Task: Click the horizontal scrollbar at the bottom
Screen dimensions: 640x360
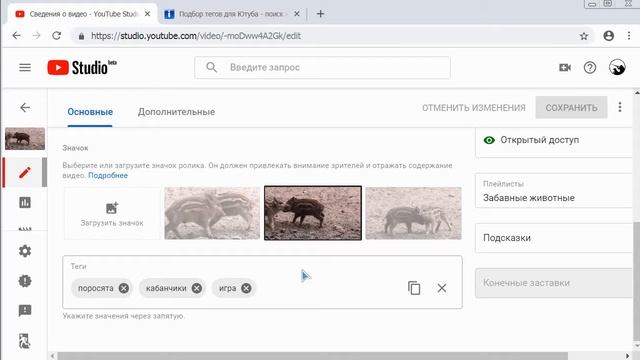Action: [312, 356]
